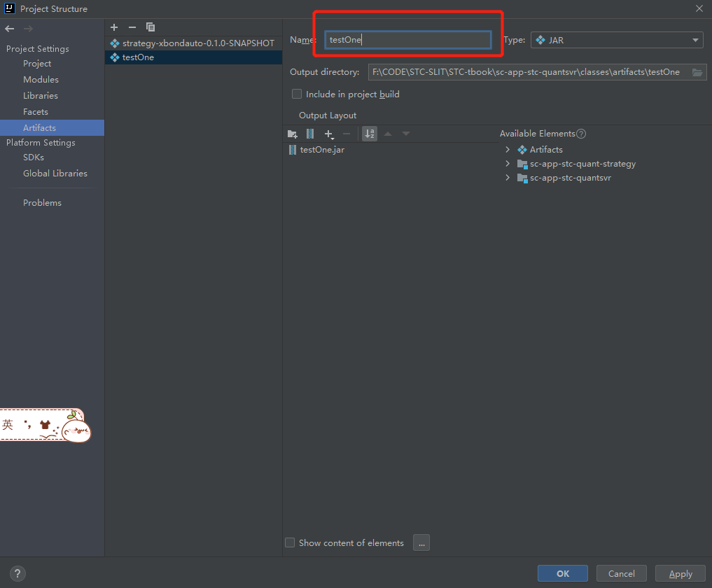712x588 pixels.
Task: Select testOne artifact in the list
Action: [x=193, y=57]
